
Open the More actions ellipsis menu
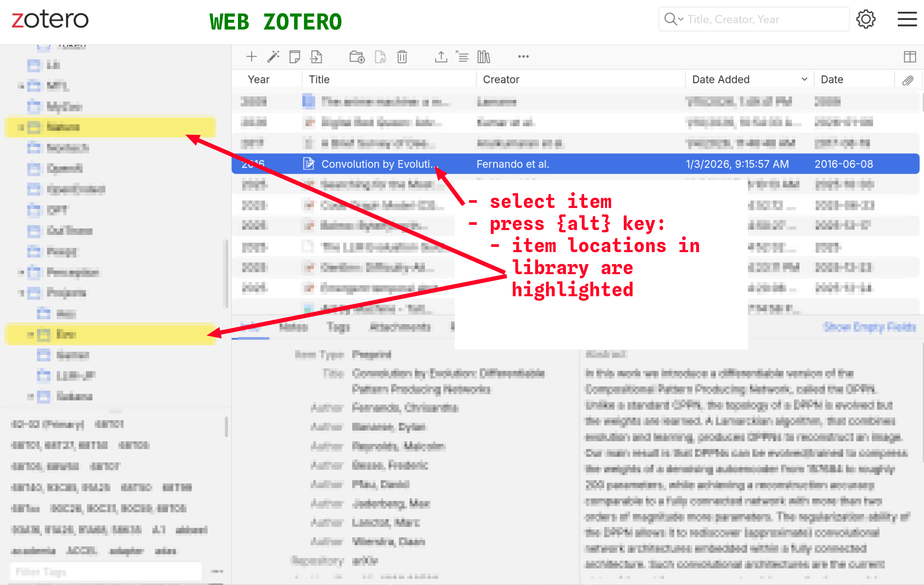(x=523, y=57)
